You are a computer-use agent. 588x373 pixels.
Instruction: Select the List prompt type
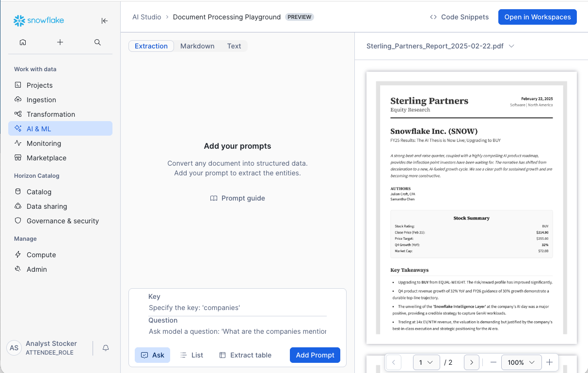click(191, 355)
